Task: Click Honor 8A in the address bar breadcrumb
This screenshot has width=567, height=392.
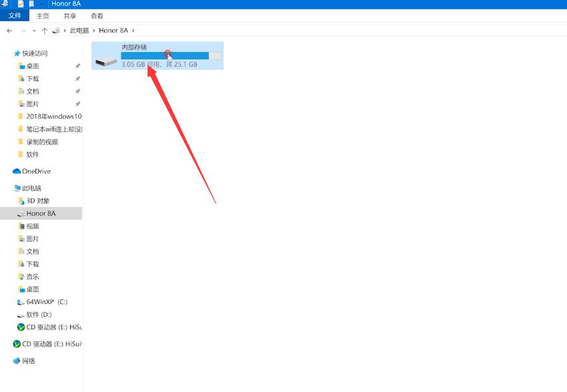Action: (x=113, y=30)
